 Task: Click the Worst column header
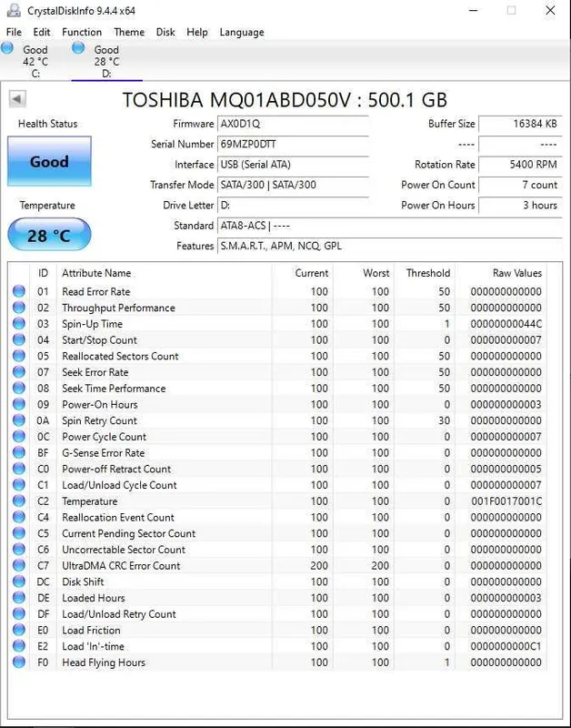(x=364, y=273)
